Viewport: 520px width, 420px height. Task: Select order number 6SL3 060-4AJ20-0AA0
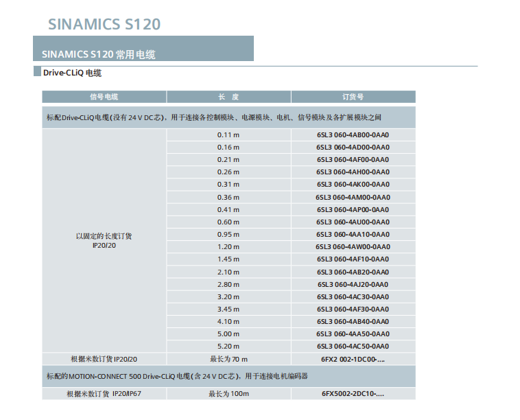point(353,284)
